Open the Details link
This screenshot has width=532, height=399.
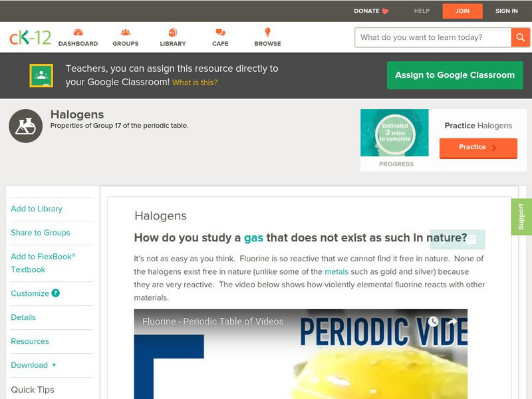(x=23, y=317)
